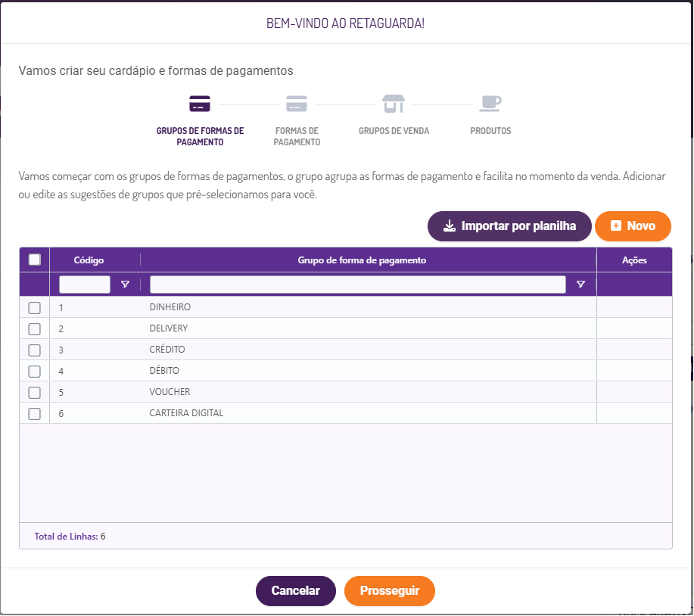This screenshot has height=616, width=694.
Task: Click the Formas de Pagamento card icon
Action: (297, 104)
